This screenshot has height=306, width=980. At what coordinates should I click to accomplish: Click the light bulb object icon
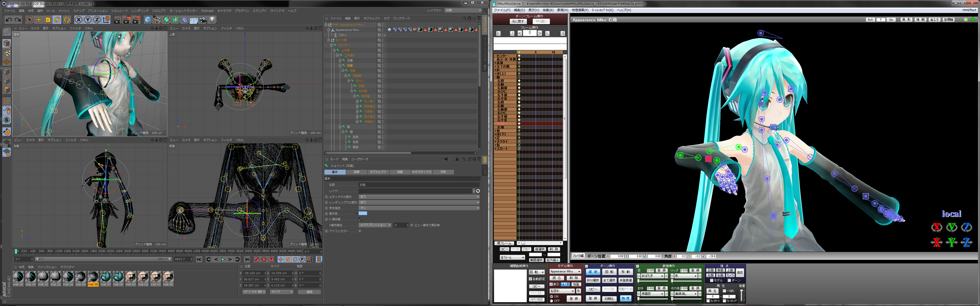click(213, 20)
